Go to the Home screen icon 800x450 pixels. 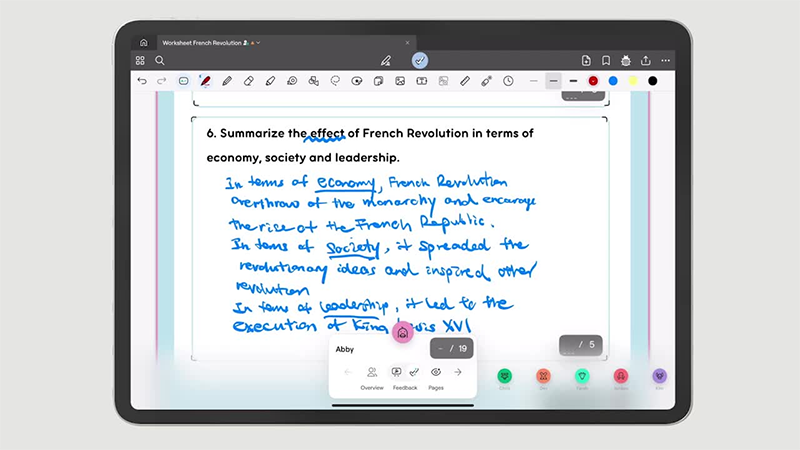pyautogui.click(x=143, y=43)
